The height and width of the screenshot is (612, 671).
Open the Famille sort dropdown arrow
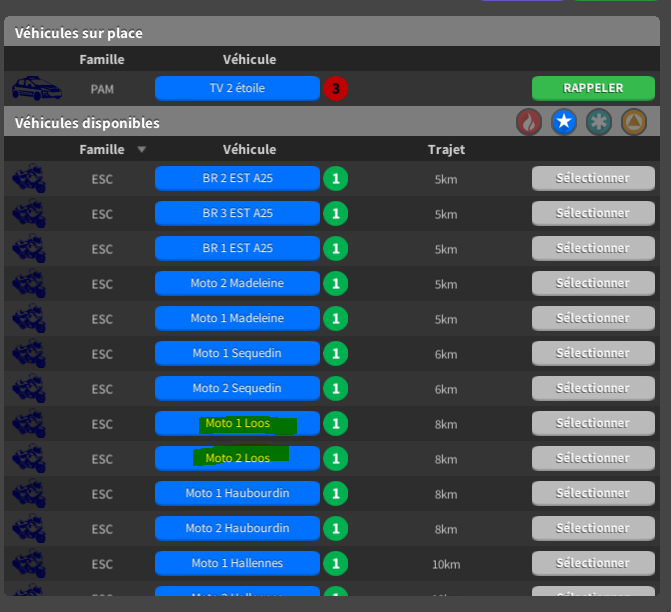point(141,150)
